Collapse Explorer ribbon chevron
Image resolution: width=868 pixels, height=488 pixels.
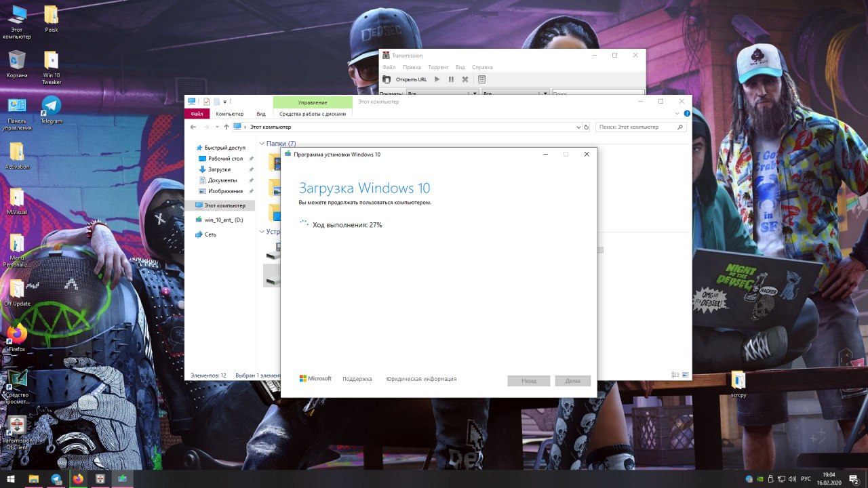tap(678, 114)
